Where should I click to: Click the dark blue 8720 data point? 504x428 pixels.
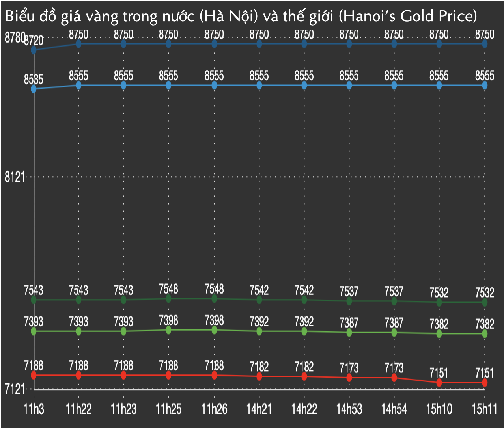coord(34,50)
